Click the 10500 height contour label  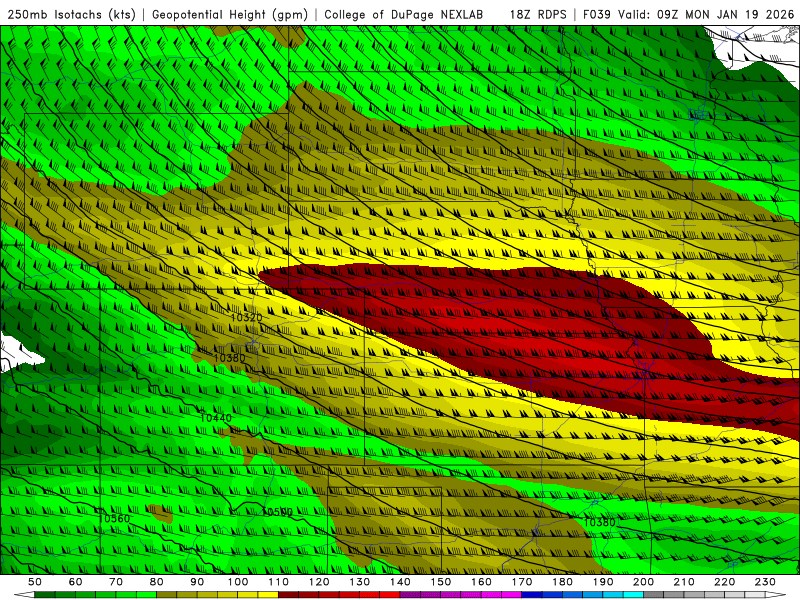277,512
